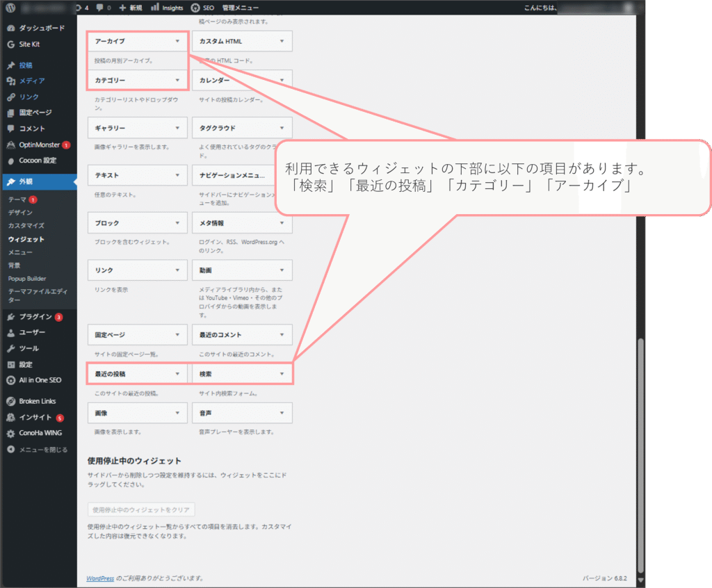Click the Dashboard gauge icon in sidebar
The image size is (712, 588).
coord(10,28)
